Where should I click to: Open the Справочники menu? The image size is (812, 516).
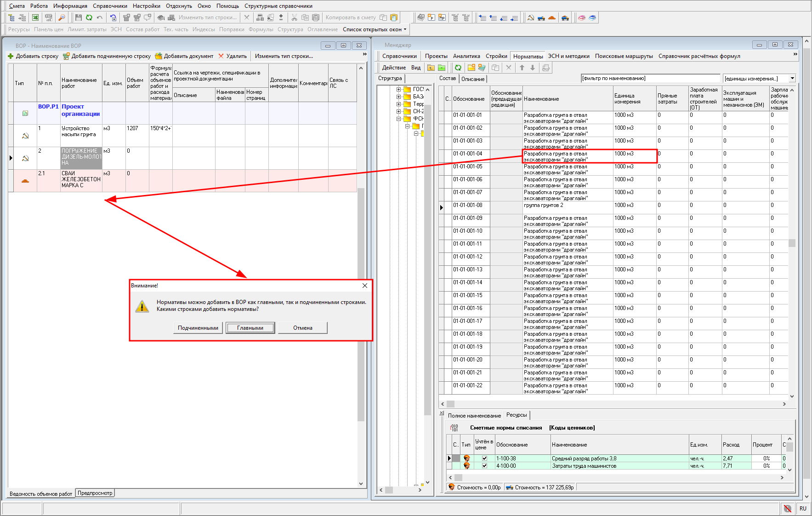tap(110, 6)
